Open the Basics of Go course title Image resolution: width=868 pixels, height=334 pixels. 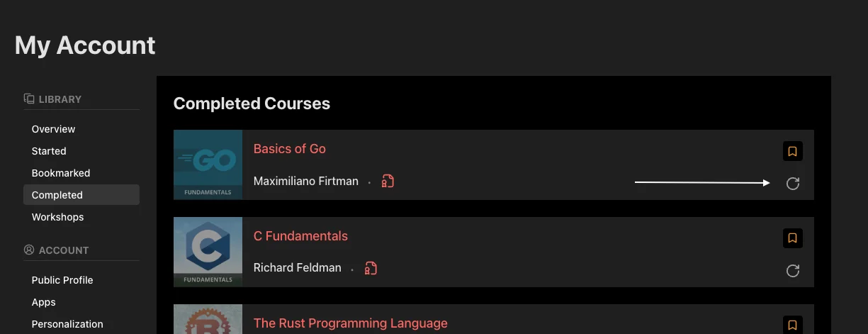point(289,149)
